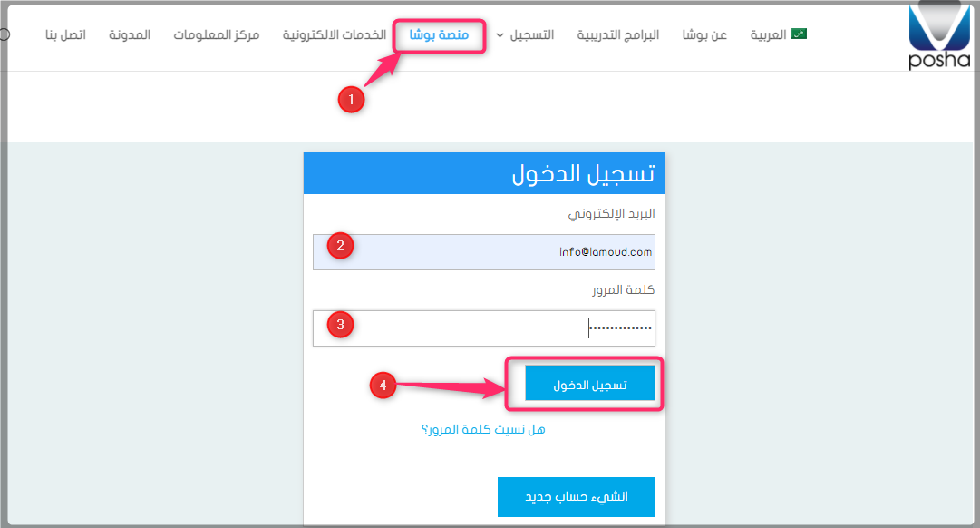This screenshot has width=980, height=528.
Task: Click the Saudi flag language icon
Action: pyautogui.click(x=799, y=34)
